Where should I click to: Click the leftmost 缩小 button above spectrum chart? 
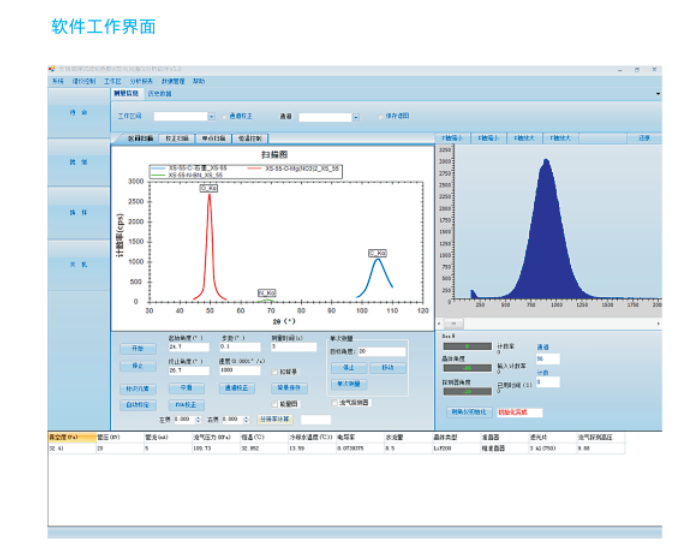[452, 138]
